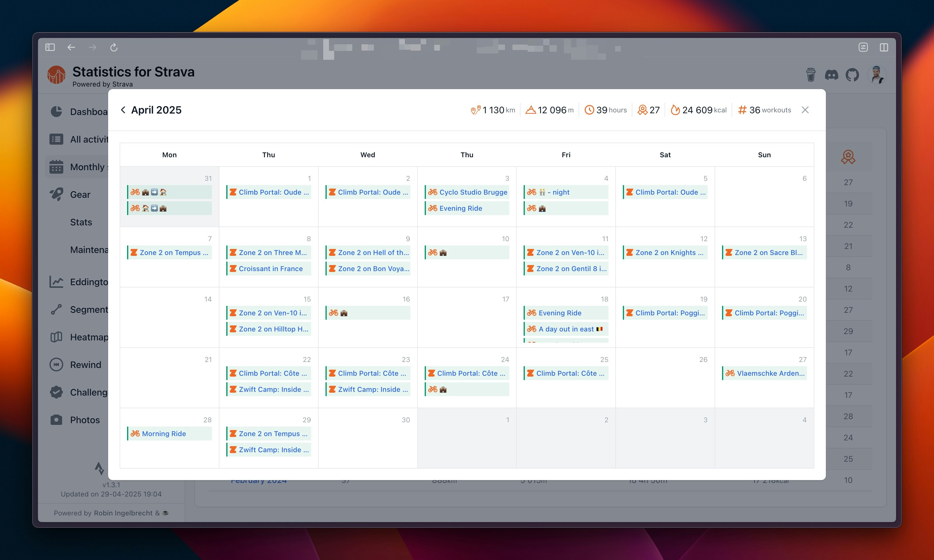Close the April 2025 calendar modal
This screenshot has width=934, height=560.
pos(805,110)
